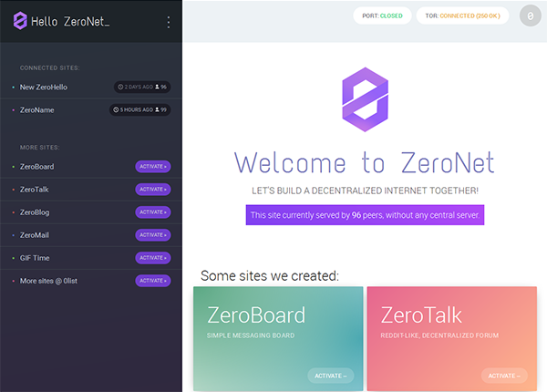Open the ZeroName connected site
The width and height of the screenshot is (547, 392).
(x=37, y=110)
